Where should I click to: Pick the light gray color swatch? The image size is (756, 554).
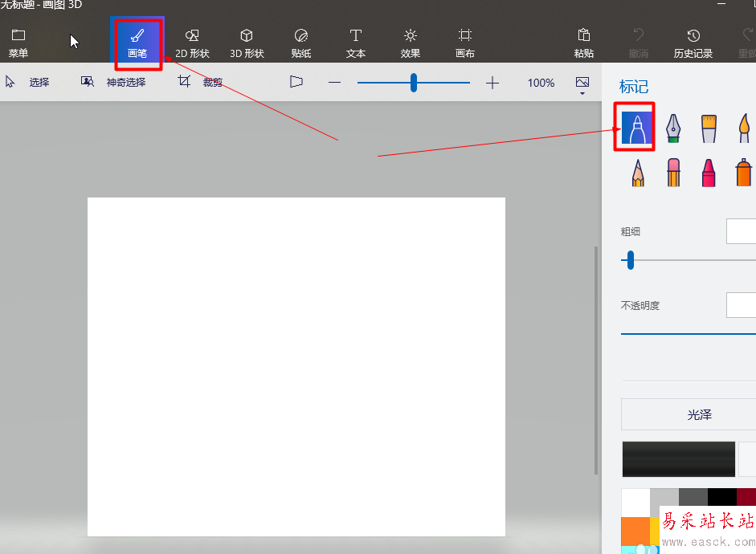(x=664, y=497)
